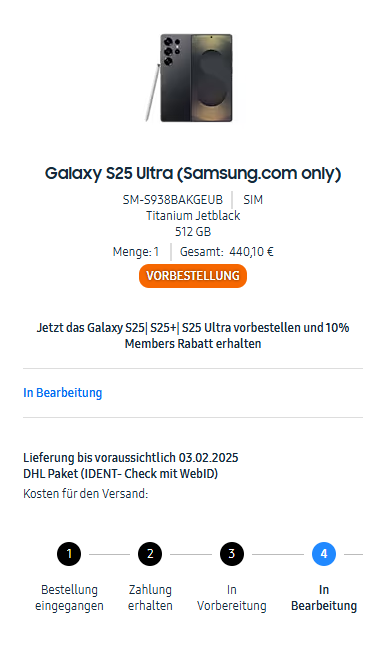
Task: Select step 2 circle icon
Action: pos(150,554)
